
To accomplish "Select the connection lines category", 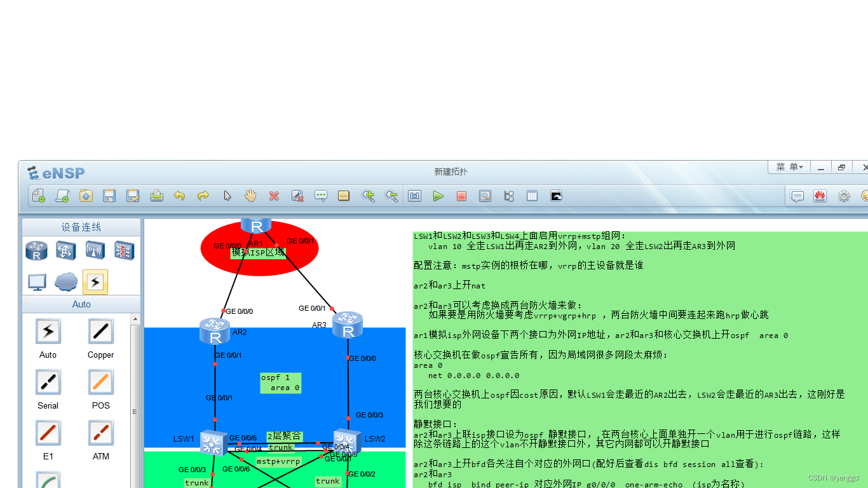I will (95, 281).
